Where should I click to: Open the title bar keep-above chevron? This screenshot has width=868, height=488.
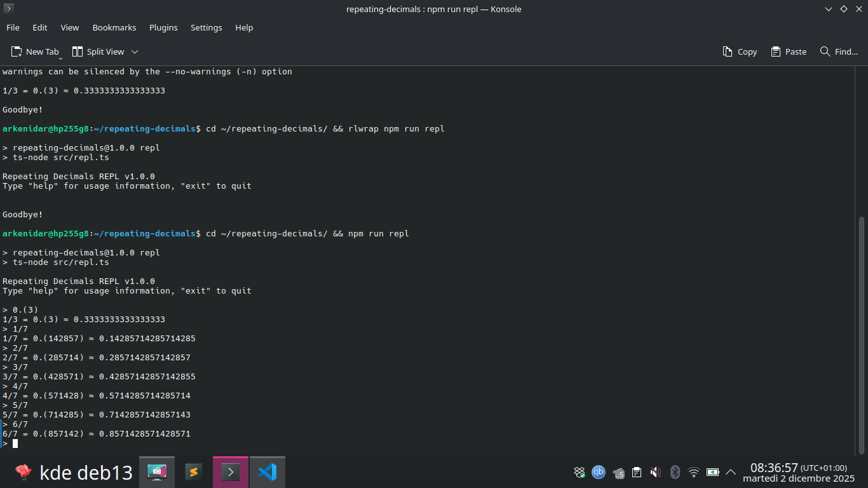coord(829,9)
